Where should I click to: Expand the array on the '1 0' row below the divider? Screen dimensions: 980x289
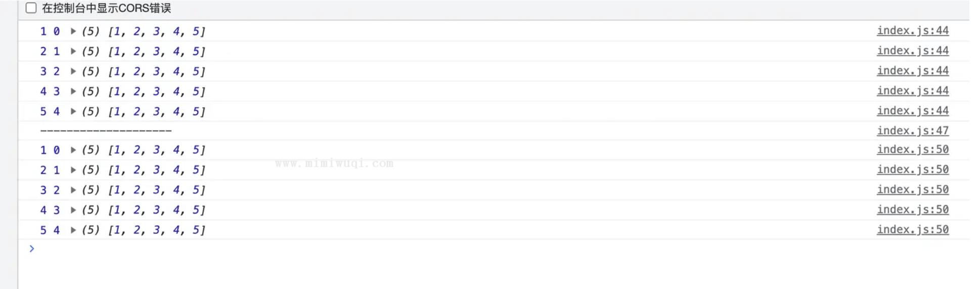point(73,150)
